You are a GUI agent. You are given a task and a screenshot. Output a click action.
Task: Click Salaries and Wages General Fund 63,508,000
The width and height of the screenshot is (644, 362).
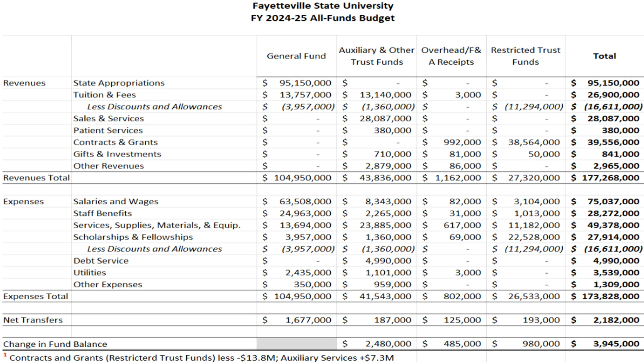click(x=306, y=202)
